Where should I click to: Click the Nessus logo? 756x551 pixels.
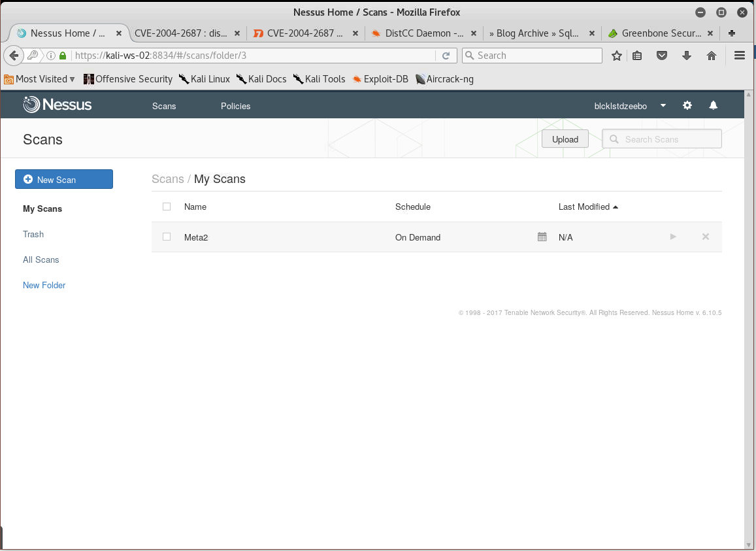(58, 105)
